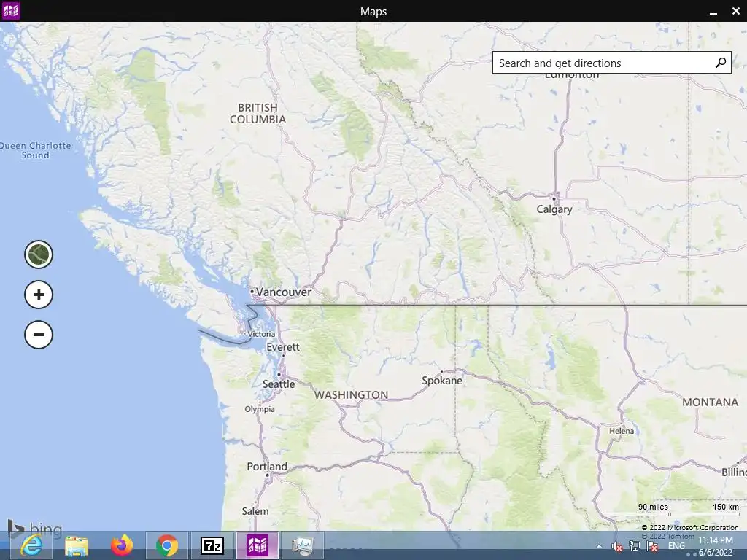Open the clock showing 11:14 PM
747x560 pixels.
716,540
